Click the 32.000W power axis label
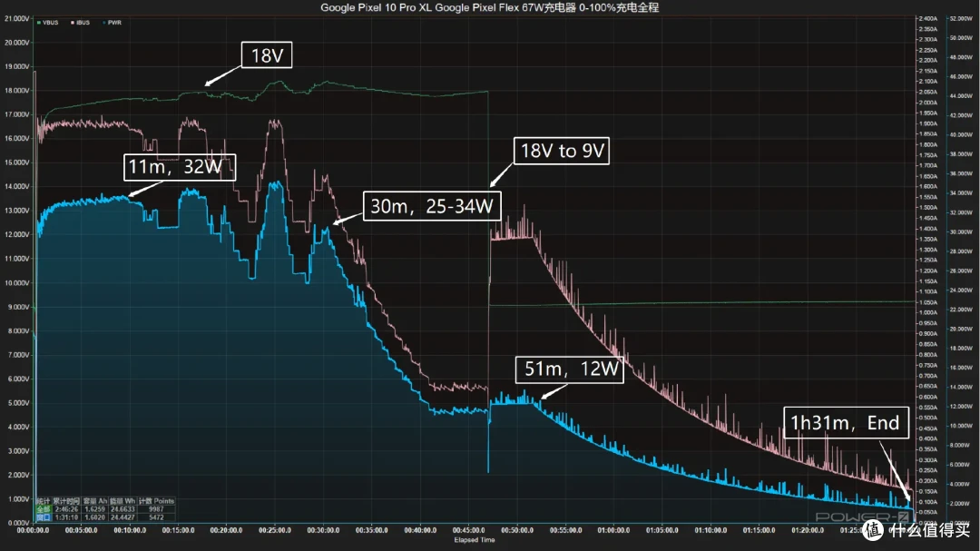This screenshot has height=551, width=980. (x=961, y=212)
